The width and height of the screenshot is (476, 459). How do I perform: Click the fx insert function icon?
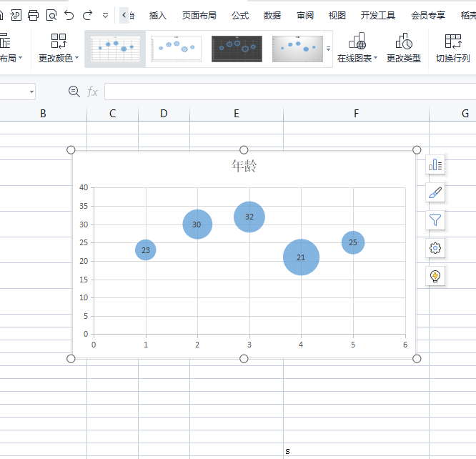pyautogui.click(x=93, y=92)
